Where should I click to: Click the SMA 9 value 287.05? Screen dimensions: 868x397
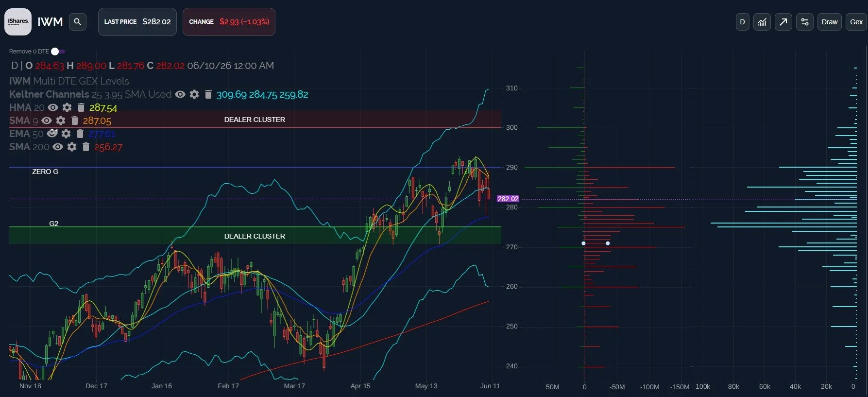click(97, 121)
